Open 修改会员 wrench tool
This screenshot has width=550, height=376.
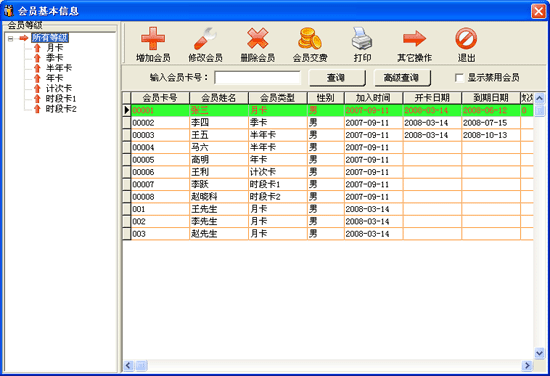pyautogui.click(x=205, y=39)
